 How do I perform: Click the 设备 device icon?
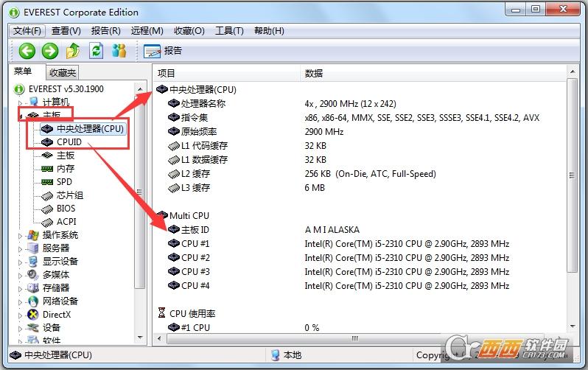click(x=33, y=327)
